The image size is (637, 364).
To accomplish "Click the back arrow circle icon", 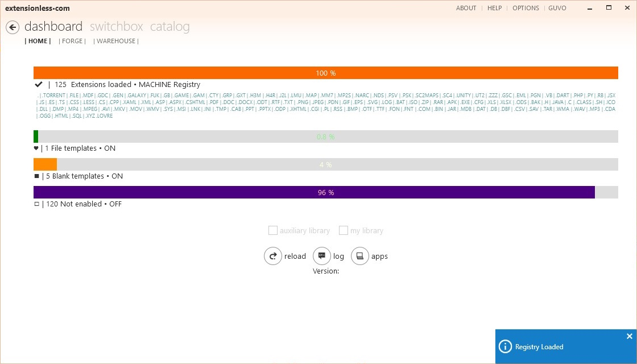I will tap(13, 27).
